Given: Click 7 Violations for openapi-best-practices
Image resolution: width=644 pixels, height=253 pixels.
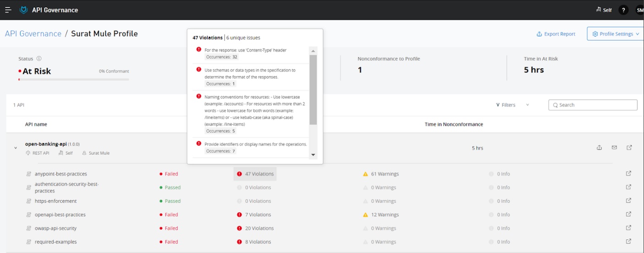Looking at the screenshot, I should 254,214.
